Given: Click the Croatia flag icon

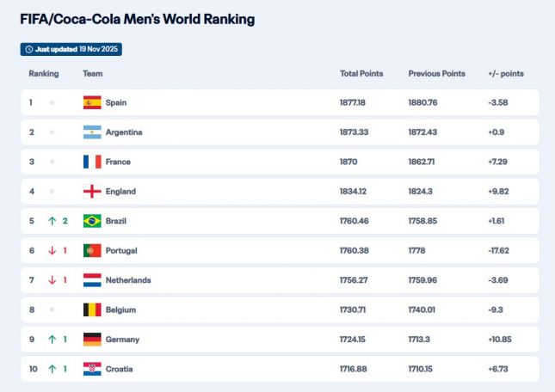Looking at the screenshot, I should pyautogui.click(x=92, y=369).
